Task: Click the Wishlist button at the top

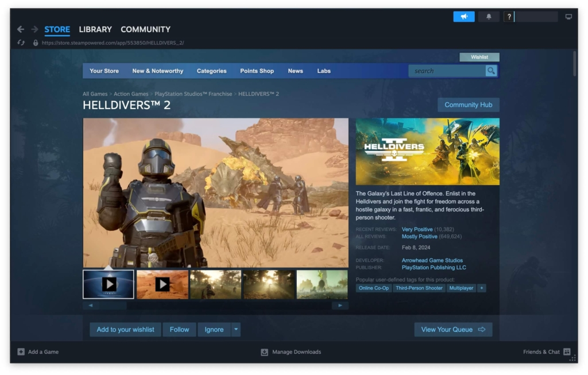Action: pyautogui.click(x=479, y=57)
